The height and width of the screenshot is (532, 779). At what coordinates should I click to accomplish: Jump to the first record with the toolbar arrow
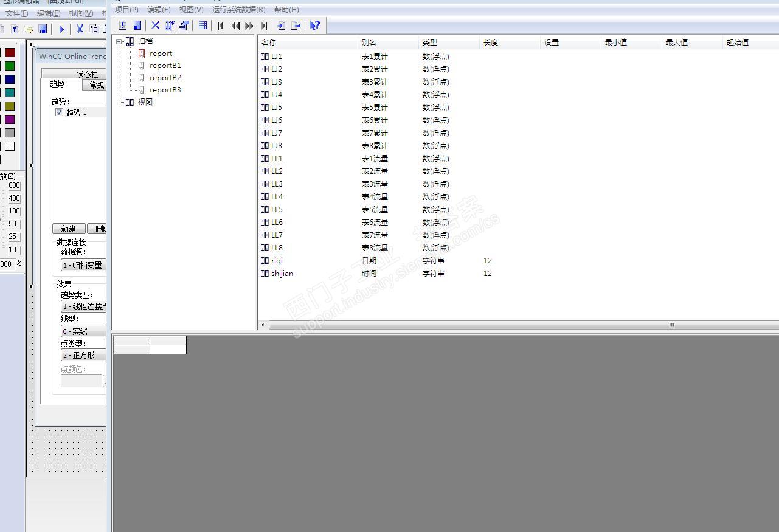[221, 26]
